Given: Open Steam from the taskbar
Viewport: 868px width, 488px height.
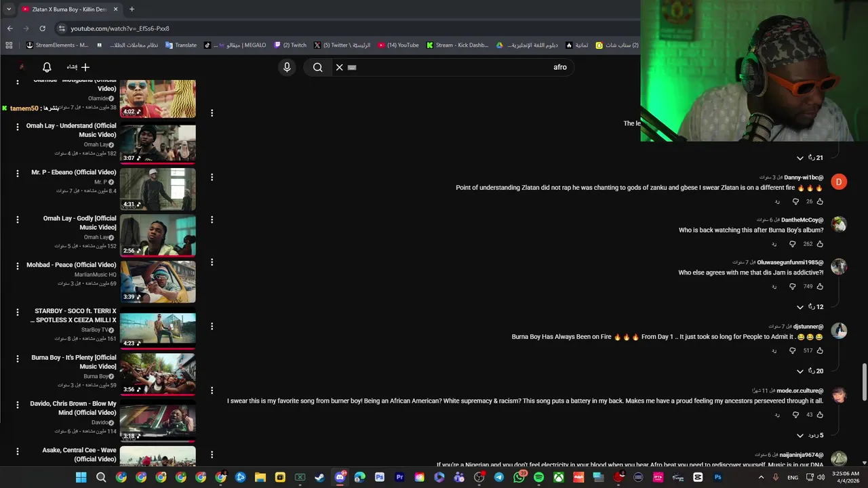Looking at the screenshot, I should click(319, 477).
